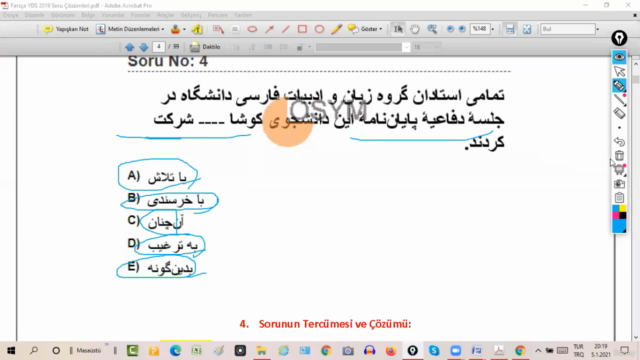Screen dimensions: 640x360
Task: Select the highlighter marker in pen toolbar
Action: (619, 86)
